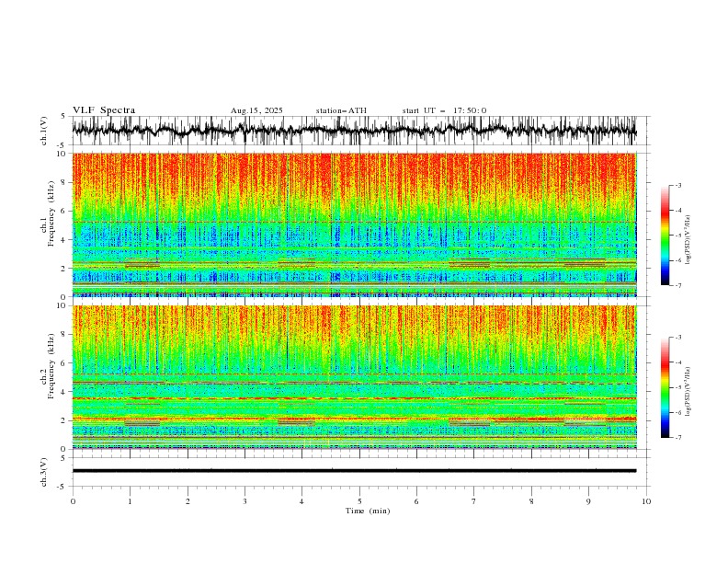The height and width of the screenshot is (563, 728).
Task: Click the time axis tick label '5'
Action: pos(359,501)
